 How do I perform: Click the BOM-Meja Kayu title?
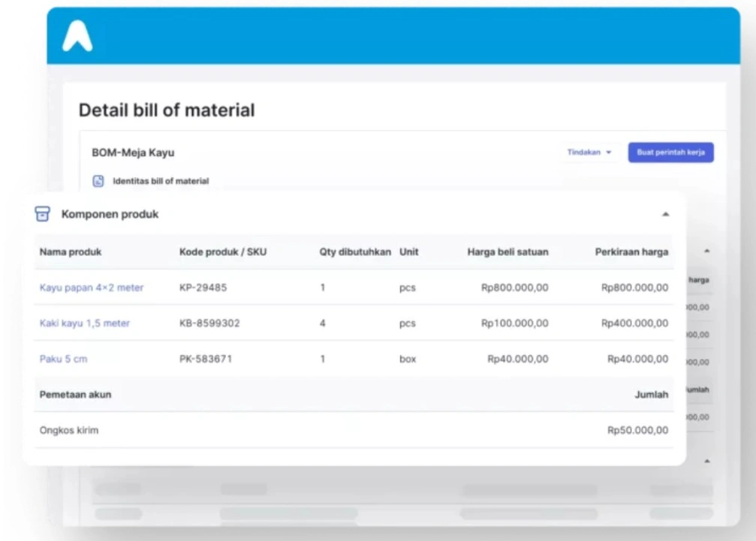pos(132,152)
